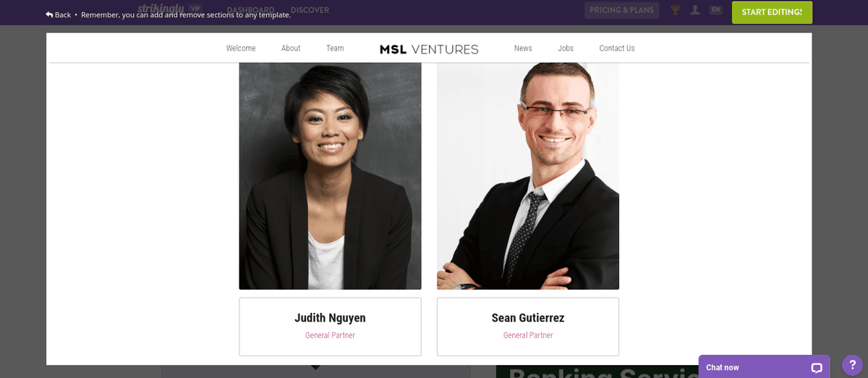
Task: Open the Contact Us nav link
Action: click(617, 49)
